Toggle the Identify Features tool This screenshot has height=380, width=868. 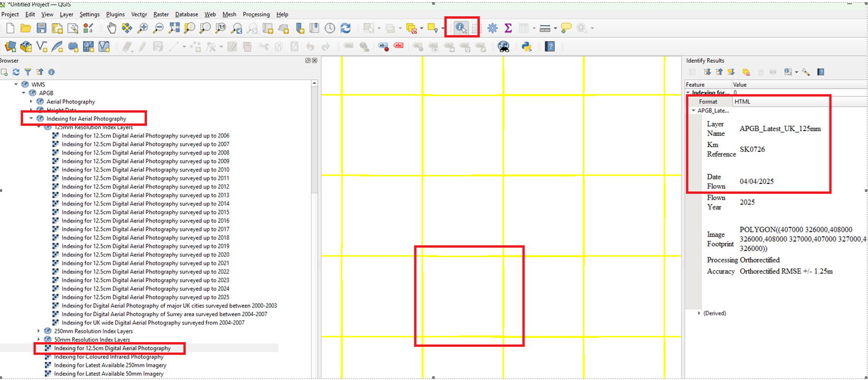(461, 28)
